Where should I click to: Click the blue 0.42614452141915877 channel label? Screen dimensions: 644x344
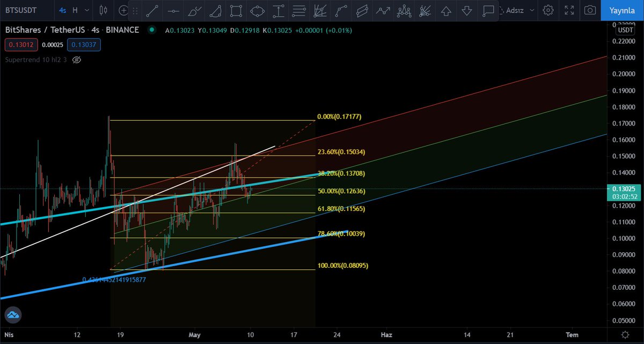pos(114,280)
